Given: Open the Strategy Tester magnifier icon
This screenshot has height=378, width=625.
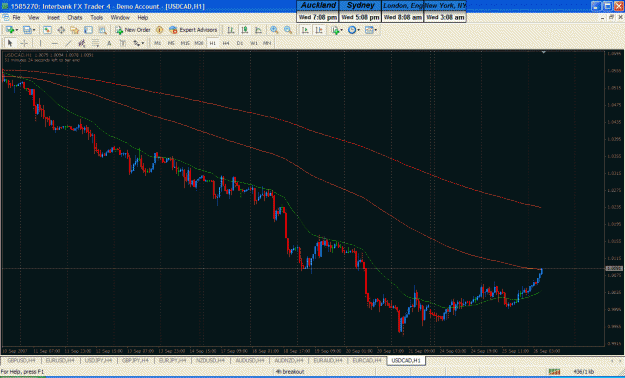Looking at the screenshot, I should pyautogui.click(x=102, y=30).
